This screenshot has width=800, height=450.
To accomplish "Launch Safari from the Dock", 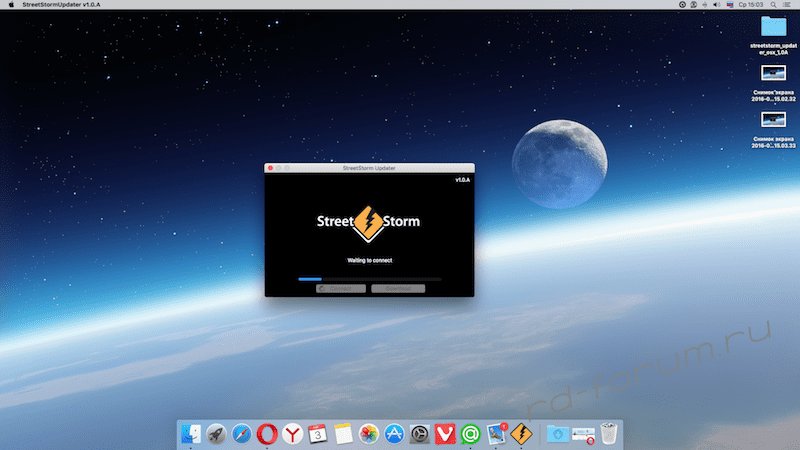I will click(241, 434).
